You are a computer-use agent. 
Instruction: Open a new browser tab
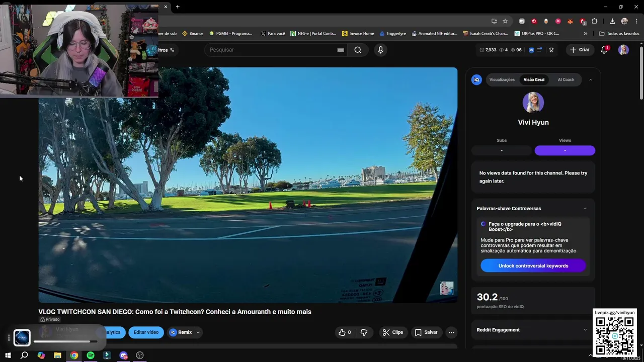click(x=178, y=7)
